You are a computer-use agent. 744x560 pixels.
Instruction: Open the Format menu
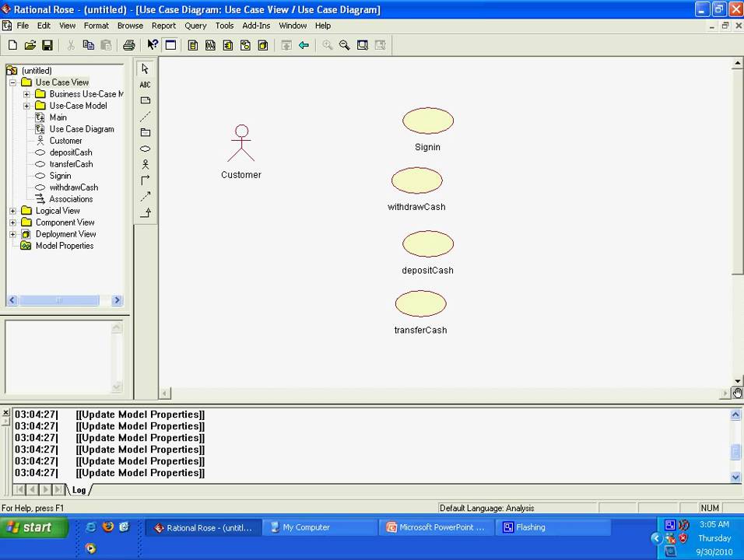click(97, 26)
